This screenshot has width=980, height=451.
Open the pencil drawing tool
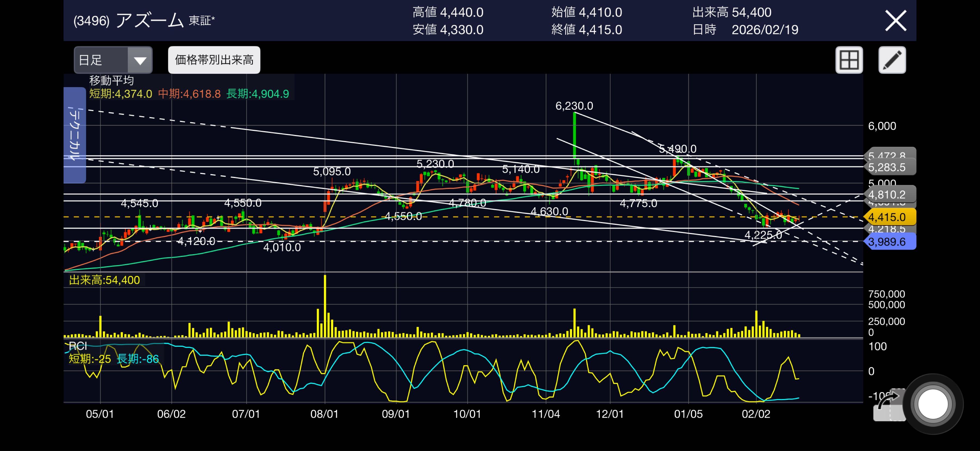point(892,60)
